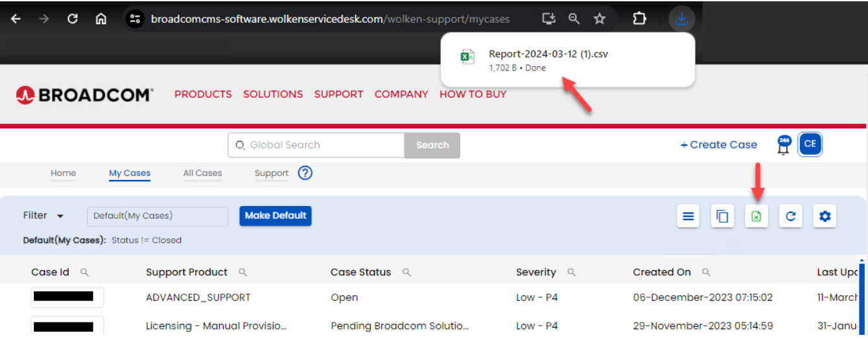The image size is (868, 340).
Task: Click the copy icon in the case toolbar
Action: 722,216
